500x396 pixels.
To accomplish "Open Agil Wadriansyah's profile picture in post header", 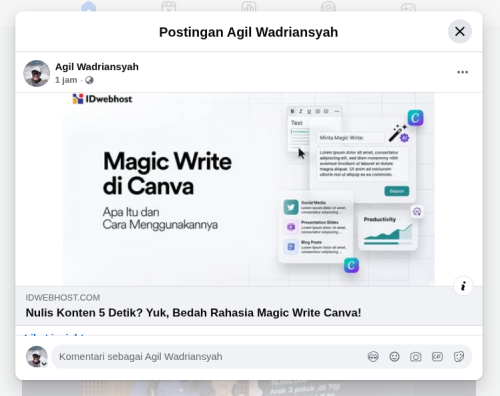I will click(x=37, y=73).
